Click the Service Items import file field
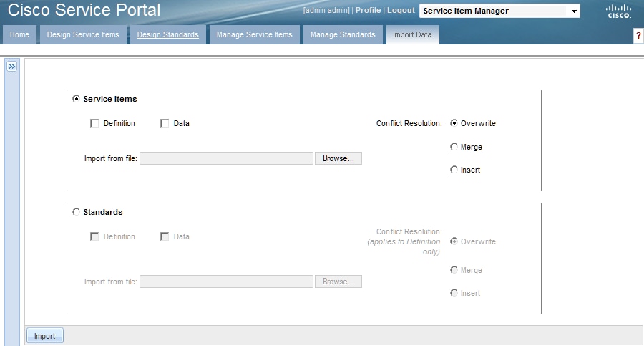Screen dimensions: 644x346 point(226,158)
